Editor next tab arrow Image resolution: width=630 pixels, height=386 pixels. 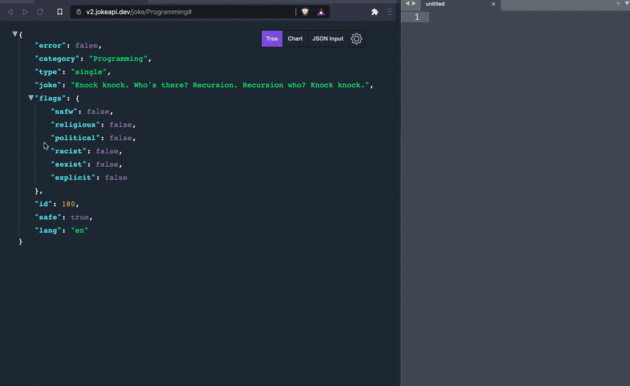click(414, 4)
